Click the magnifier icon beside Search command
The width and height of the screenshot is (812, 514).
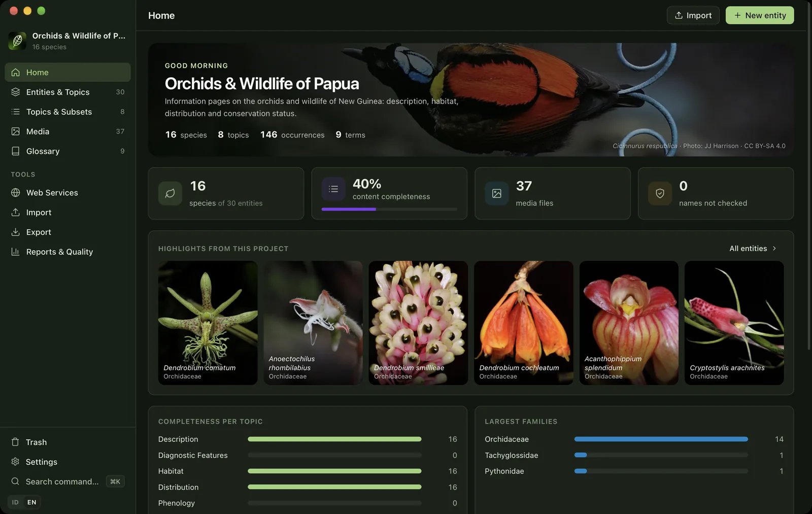[15, 482]
